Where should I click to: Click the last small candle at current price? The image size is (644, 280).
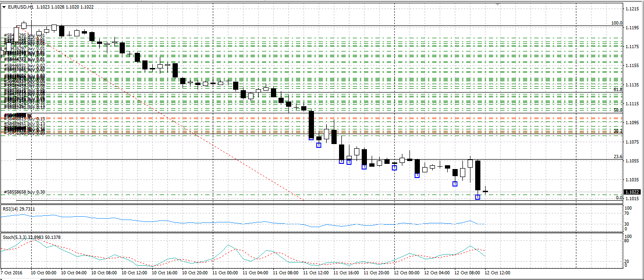[485, 191]
